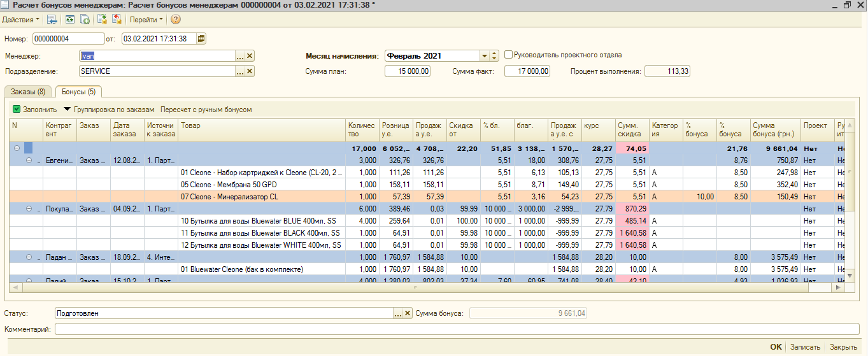Collapse the Покупа... order group row
Image resolution: width=868 pixels, height=356 pixels.
(x=29, y=209)
